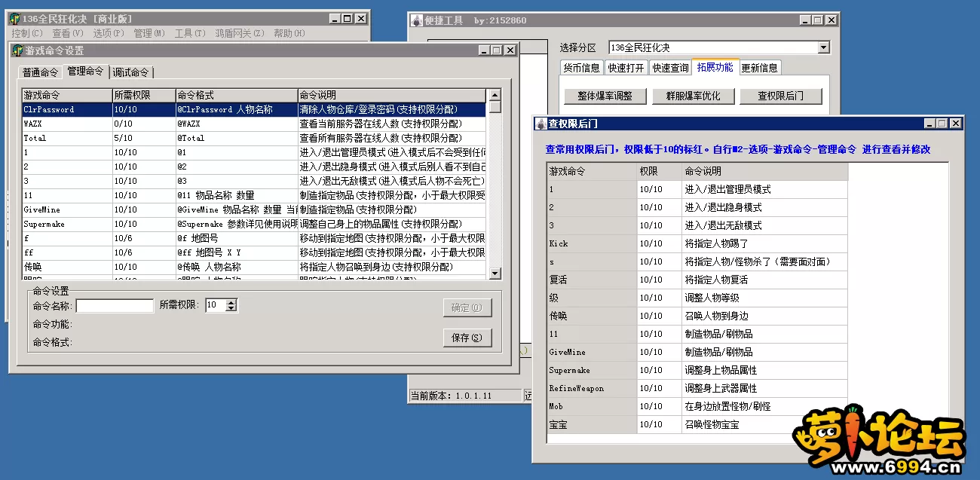Select the 货币信息 tab in 便捷工具
This screenshot has width=980, height=480.
click(x=581, y=68)
